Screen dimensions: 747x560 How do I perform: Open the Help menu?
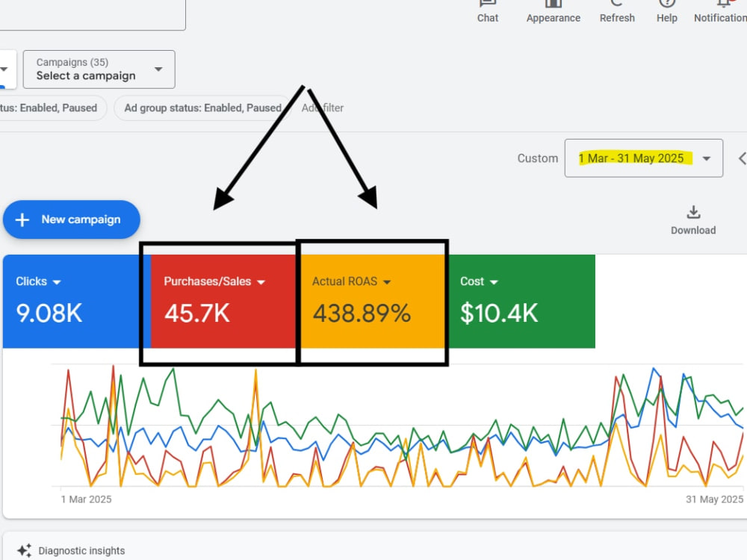click(x=666, y=11)
